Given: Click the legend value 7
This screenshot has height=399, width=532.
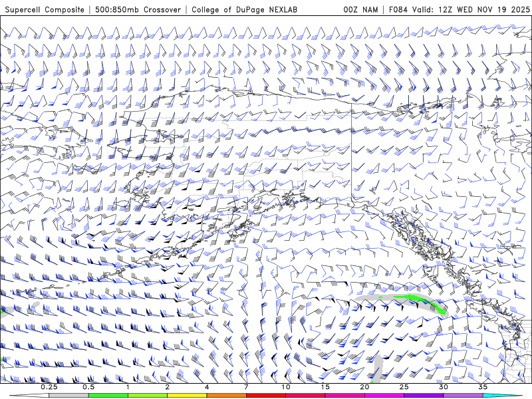Looking at the screenshot, I should [246, 387].
